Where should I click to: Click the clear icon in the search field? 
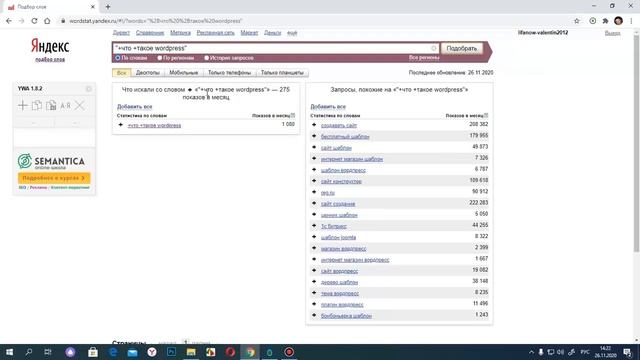pyautogui.click(x=433, y=48)
